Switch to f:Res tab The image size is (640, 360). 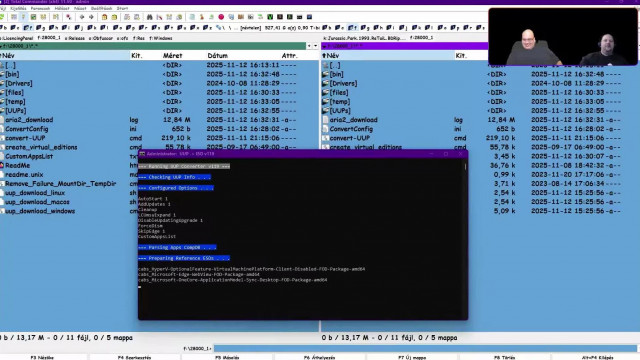[x=139, y=38]
